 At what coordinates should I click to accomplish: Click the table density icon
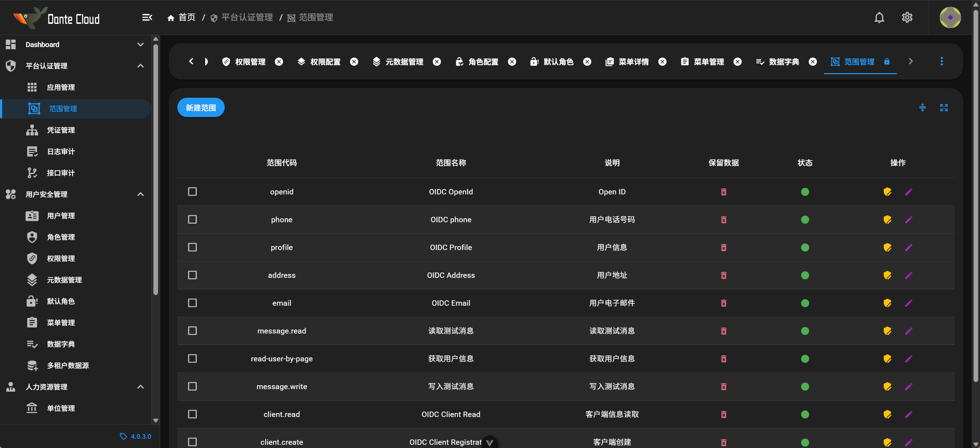(x=922, y=108)
